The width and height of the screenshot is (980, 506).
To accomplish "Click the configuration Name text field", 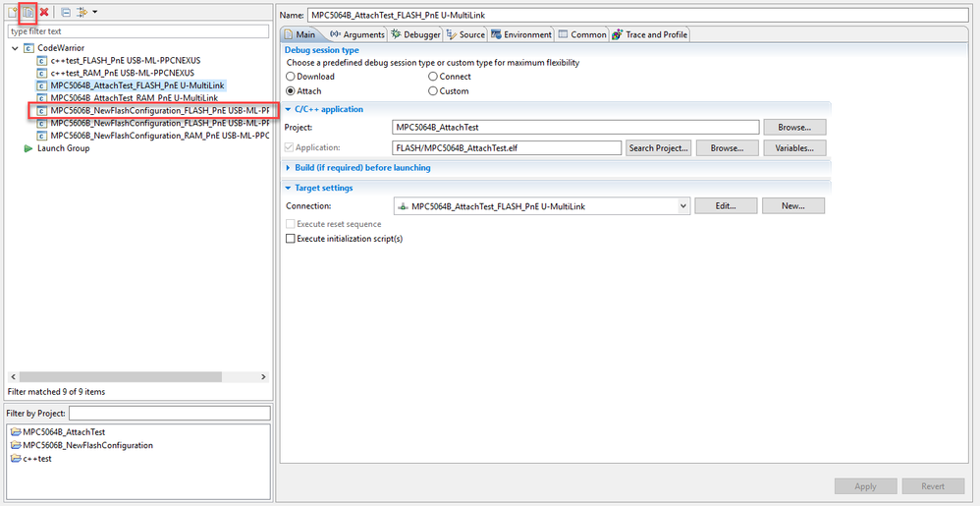I will (637, 15).
